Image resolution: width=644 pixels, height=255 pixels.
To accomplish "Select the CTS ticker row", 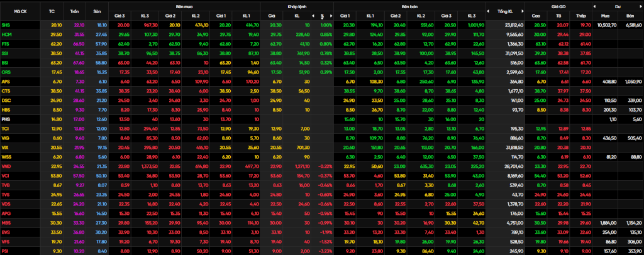I will point(322,91).
